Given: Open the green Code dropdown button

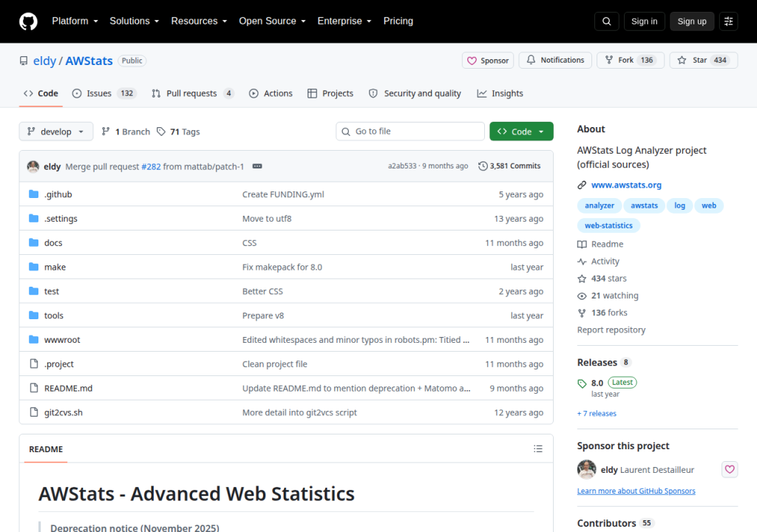Looking at the screenshot, I should pyautogui.click(x=521, y=132).
